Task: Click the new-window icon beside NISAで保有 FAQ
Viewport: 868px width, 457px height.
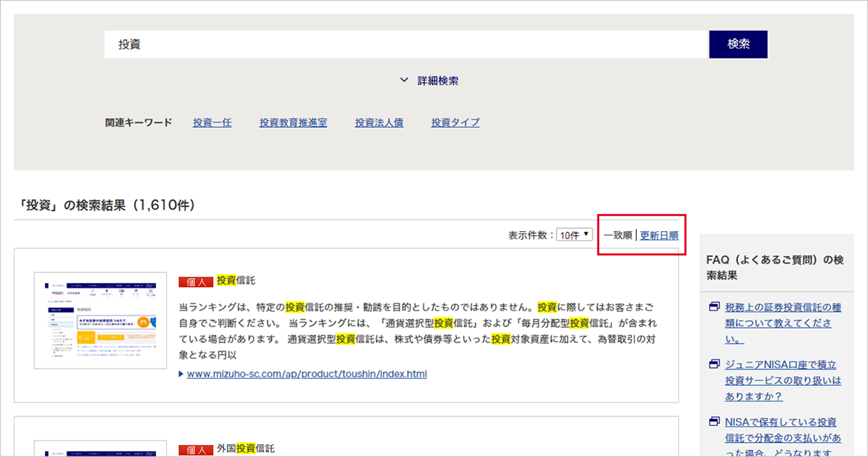Action: 714,421
